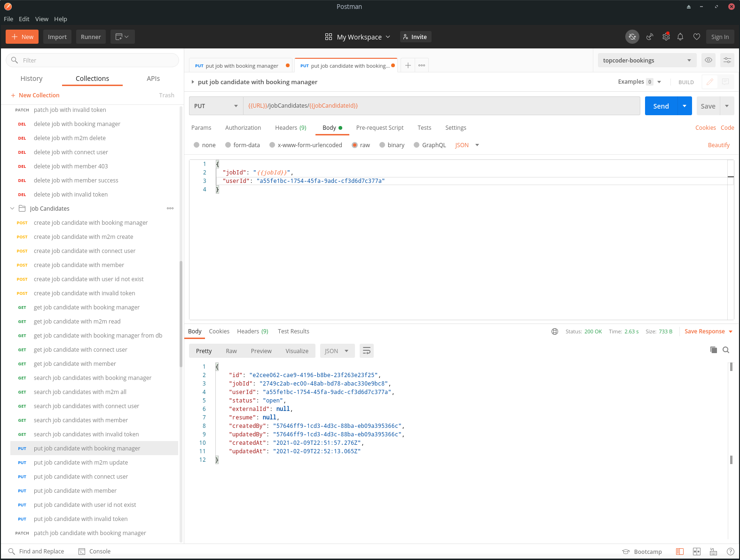Switch to two pane view icon
The height and width of the screenshot is (560, 740).
[x=697, y=552]
